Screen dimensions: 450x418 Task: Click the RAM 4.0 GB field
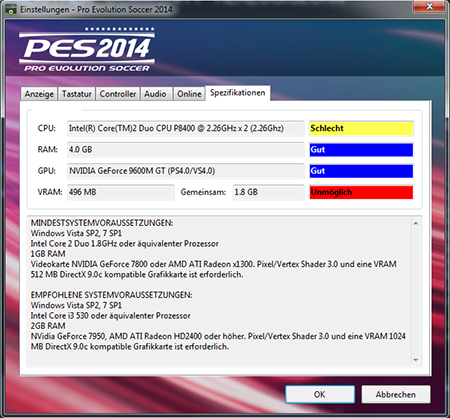point(185,150)
